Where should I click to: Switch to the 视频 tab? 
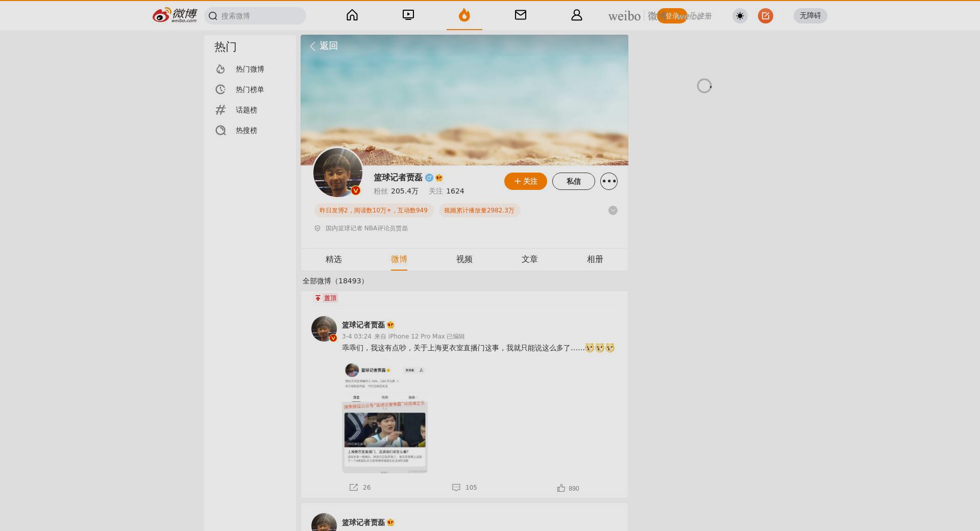click(464, 259)
